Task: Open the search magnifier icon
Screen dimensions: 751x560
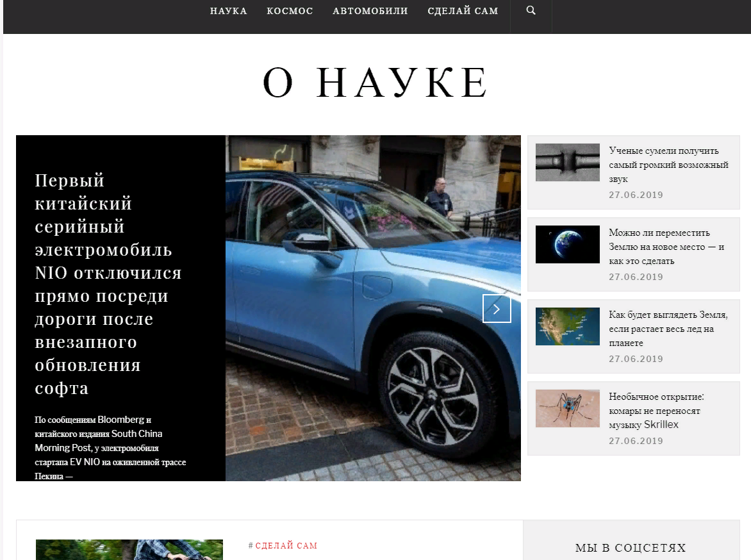Action: coord(531,10)
